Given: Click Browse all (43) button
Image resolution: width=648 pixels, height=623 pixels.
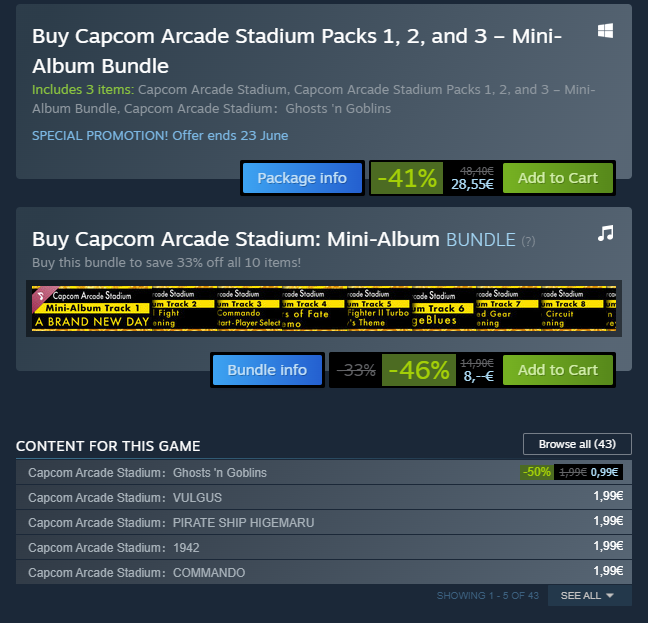Looking at the screenshot, I should point(577,444).
